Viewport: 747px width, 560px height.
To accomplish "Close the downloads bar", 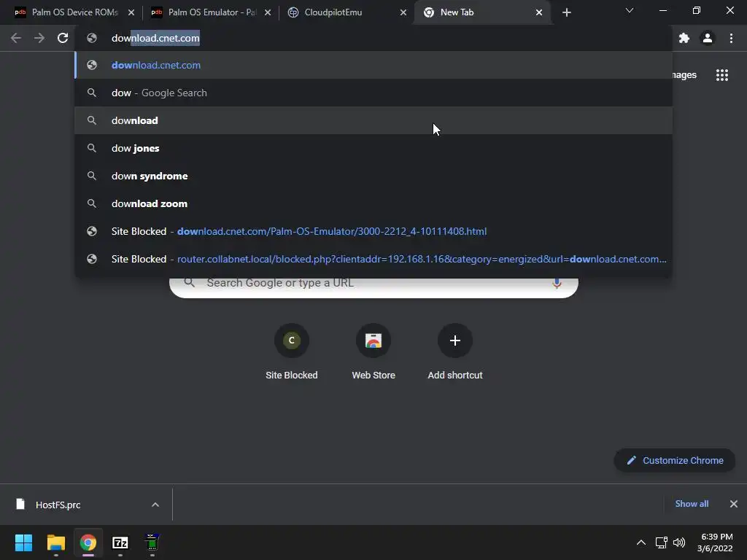I will click(734, 504).
